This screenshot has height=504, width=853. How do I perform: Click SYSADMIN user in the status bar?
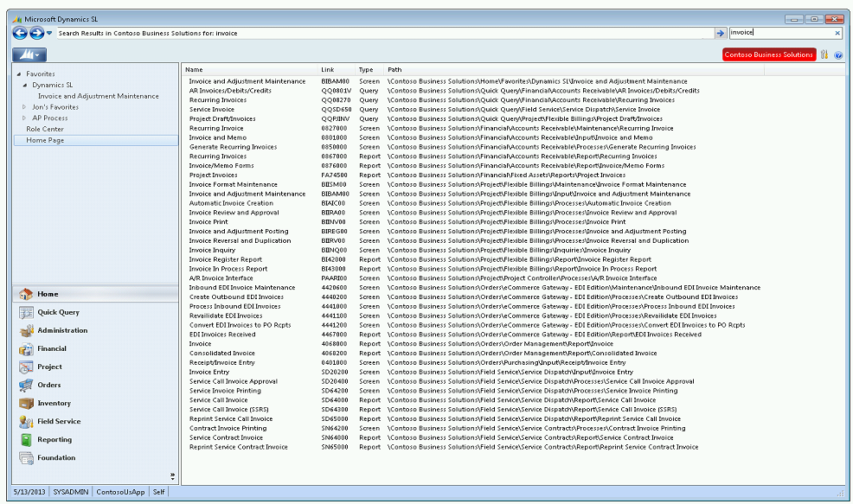click(x=71, y=492)
